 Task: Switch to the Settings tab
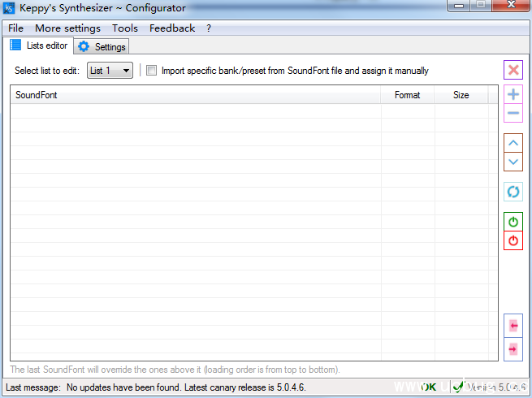coord(102,47)
